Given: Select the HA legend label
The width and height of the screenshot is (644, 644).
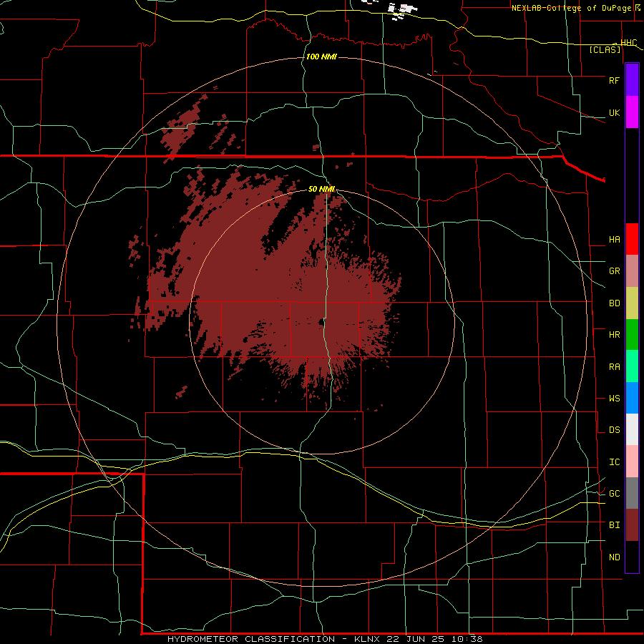Looking at the screenshot, I should (614, 240).
